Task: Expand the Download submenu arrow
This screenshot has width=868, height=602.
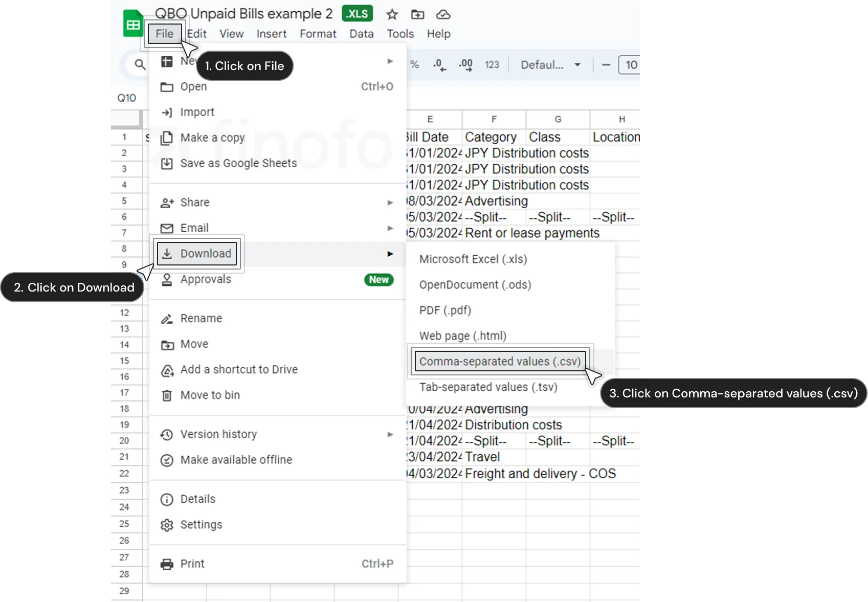Action: tap(390, 254)
